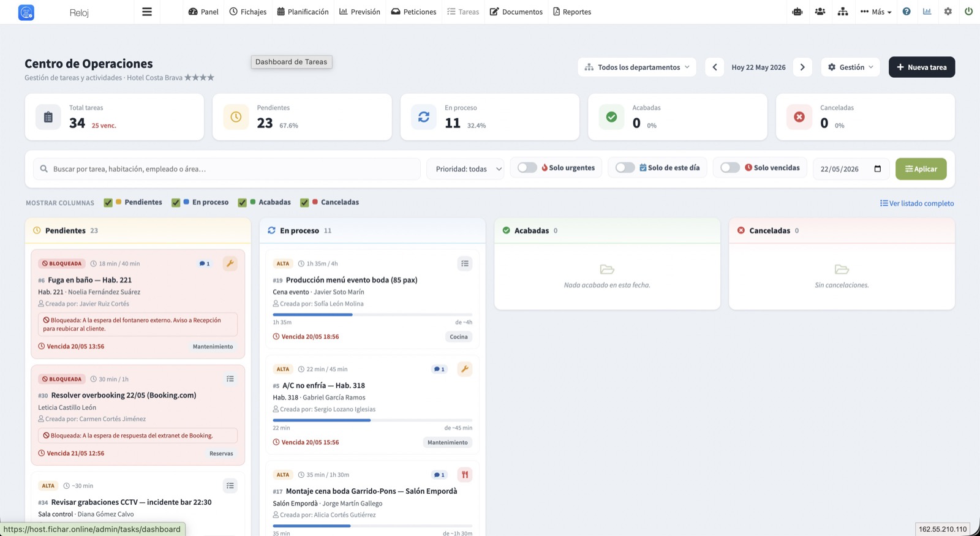Click Nueva tarea button

click(922, 67)
